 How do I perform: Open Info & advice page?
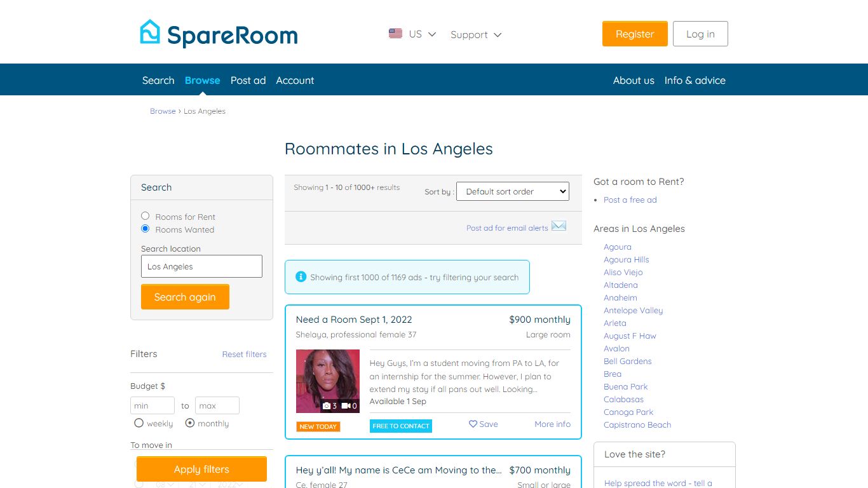pos(695,80)
